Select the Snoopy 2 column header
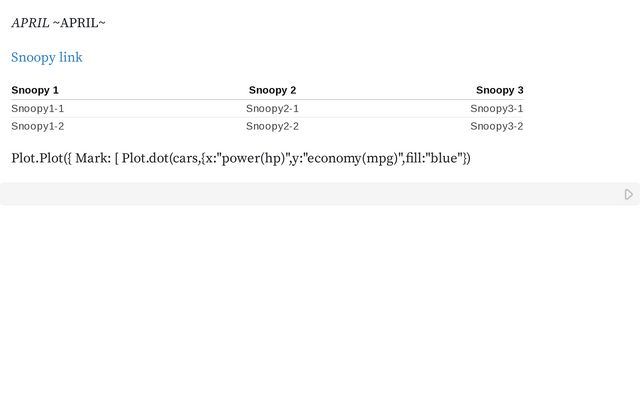 (272, 90)
